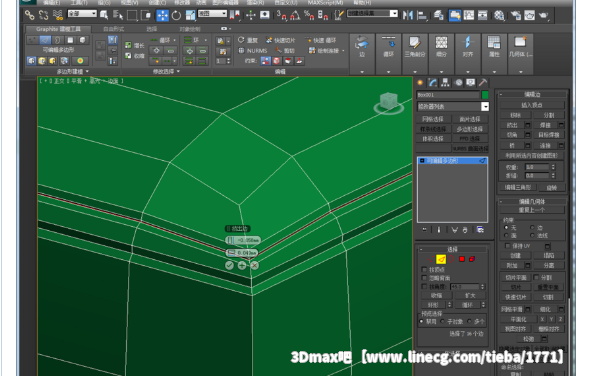This screenshot has width=603, height=376.
Task: Cancel the extrude caddy with X
Action: click(x=254, y=265)
